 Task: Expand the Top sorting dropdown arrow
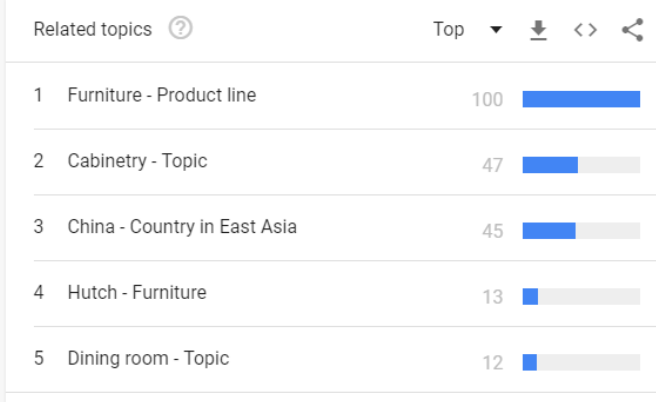coord(496,30)
